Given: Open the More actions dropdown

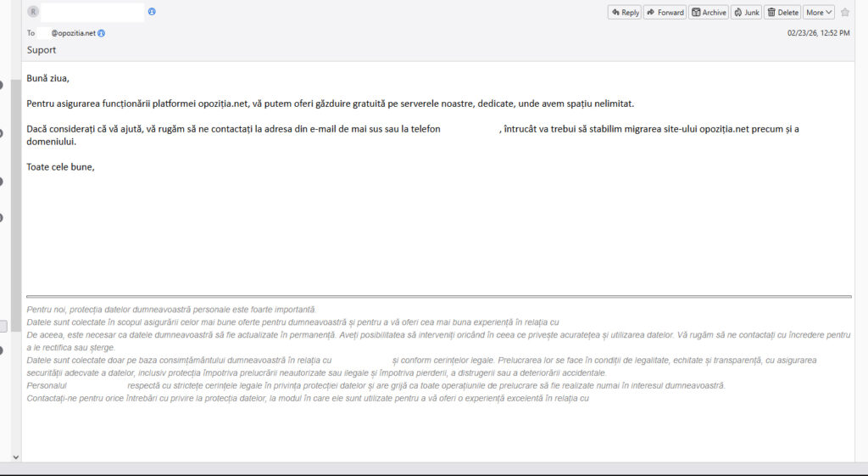Looking at the screenshot, I should 819,13.
